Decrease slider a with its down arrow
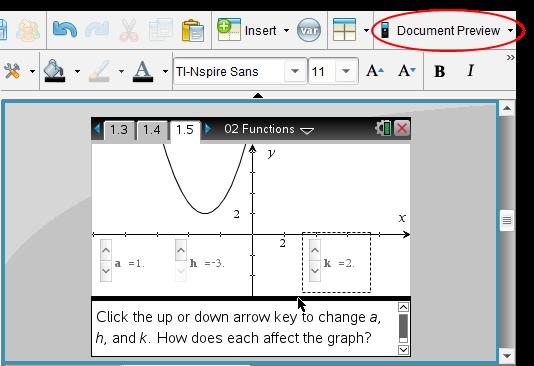The width and height of the screenshot is (534, 366). (x=106, y=271)
